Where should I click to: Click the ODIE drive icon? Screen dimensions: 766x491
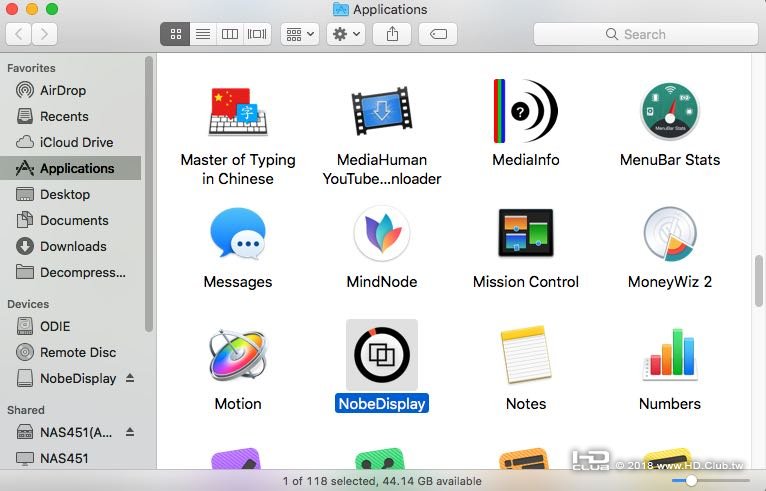(x=25, y=326)
